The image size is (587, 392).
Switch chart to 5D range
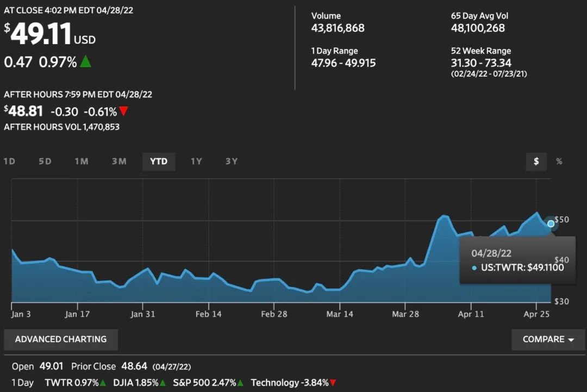(45, 161)
